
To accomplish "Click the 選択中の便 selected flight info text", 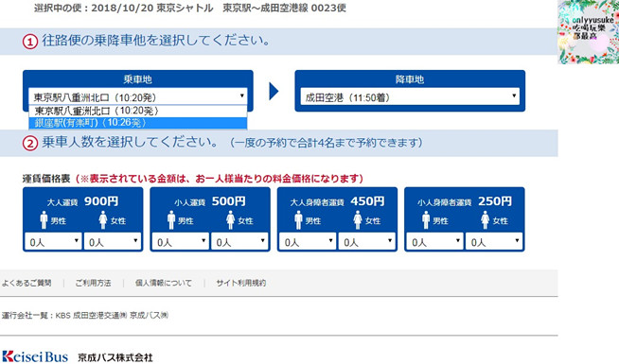I will [190, 8].
